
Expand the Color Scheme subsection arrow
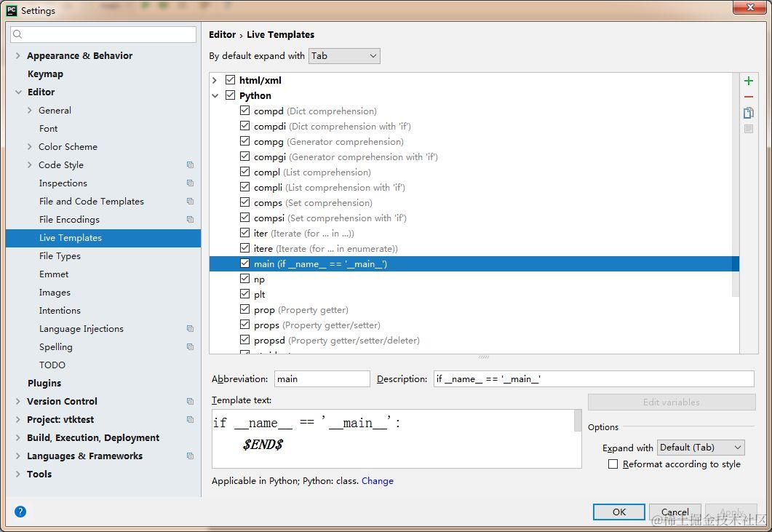30,147
